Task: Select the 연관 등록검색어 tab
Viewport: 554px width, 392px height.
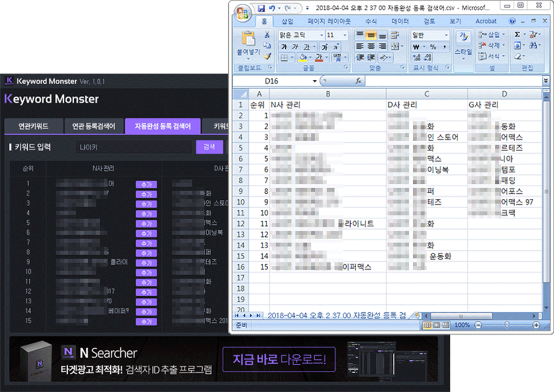Action: point(94,126)
